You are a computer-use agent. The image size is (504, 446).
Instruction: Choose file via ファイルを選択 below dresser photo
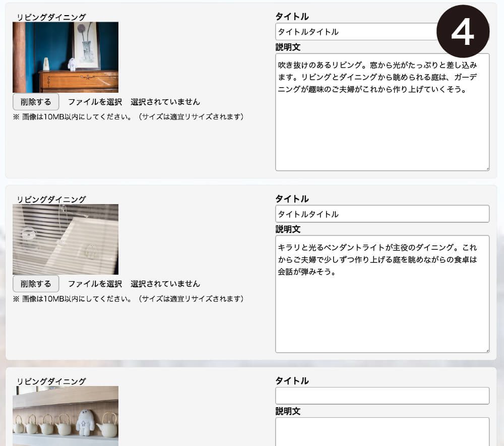click(x=95, y=102)
